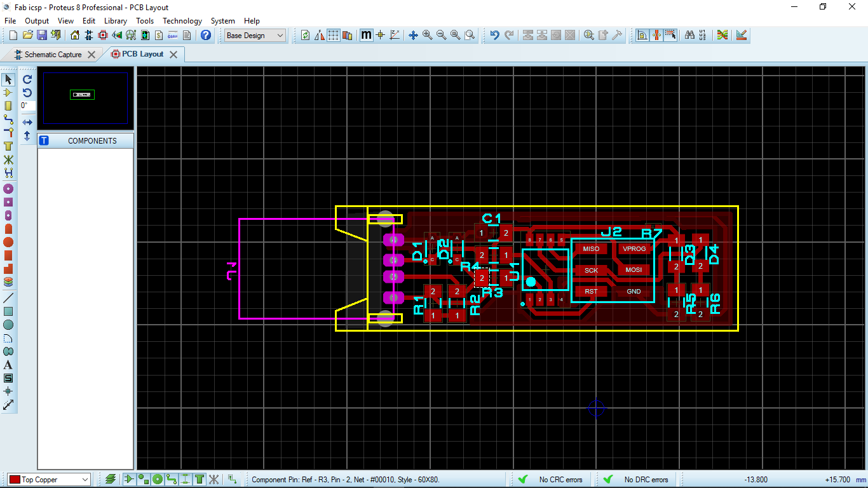Click the No DRC errors status button

[637, 480]
